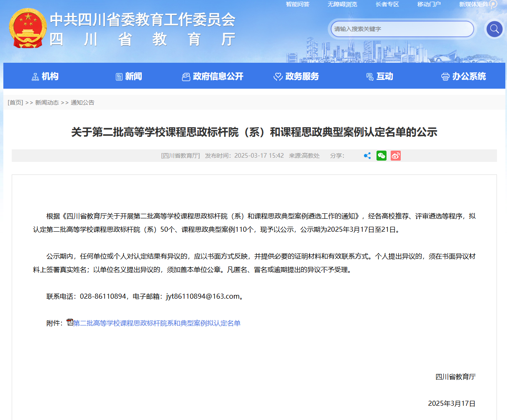Open the 机构 navigation menu

(45, 77)
